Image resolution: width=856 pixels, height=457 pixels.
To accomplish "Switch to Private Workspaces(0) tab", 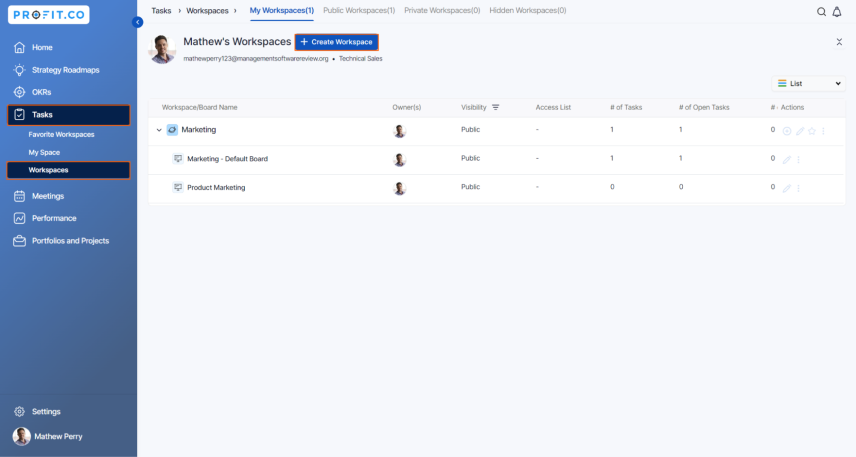I will click(x=442, y=10).
